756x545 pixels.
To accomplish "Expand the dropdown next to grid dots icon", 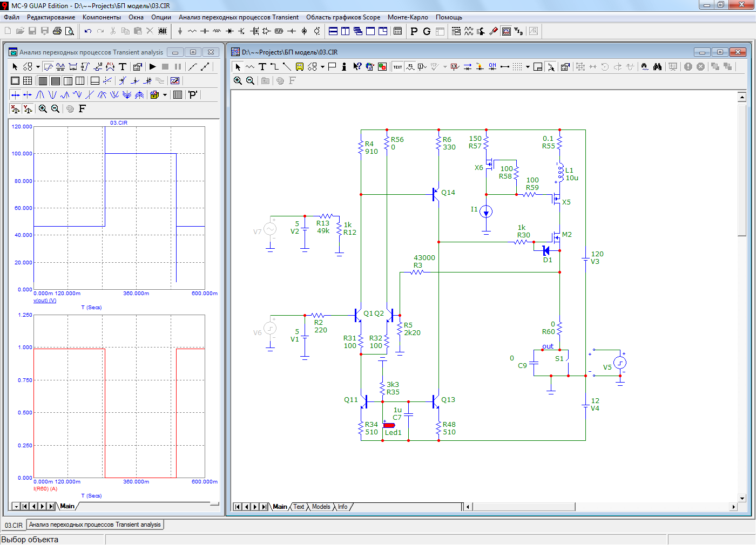I will 528,67.
